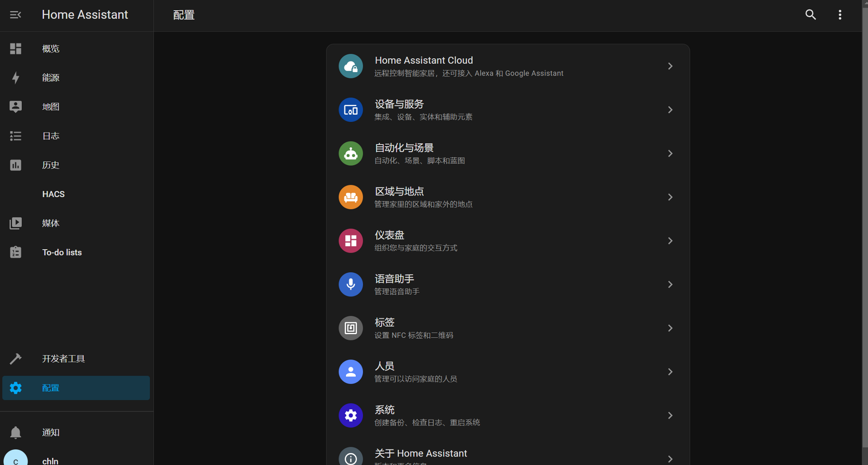
Task: Open To-do lists in the sidebar
Action: tap(76, 252)
